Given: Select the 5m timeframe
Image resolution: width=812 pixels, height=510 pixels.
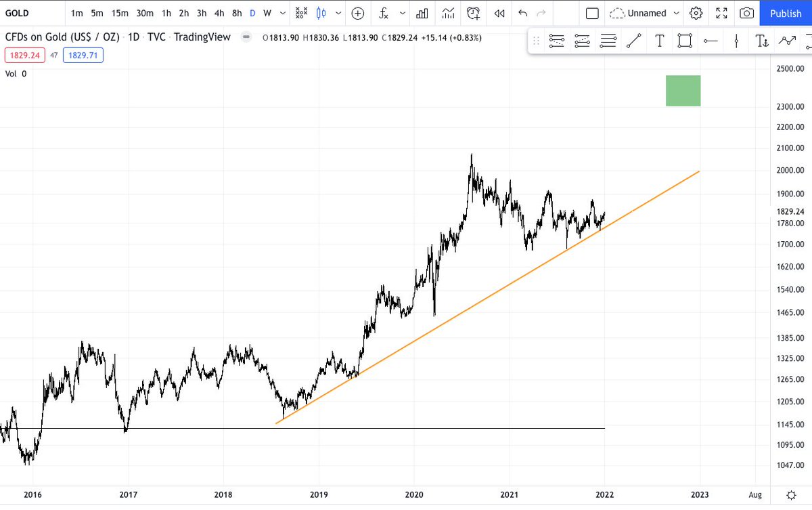Looking at the screenshot, I should [98, 13].
